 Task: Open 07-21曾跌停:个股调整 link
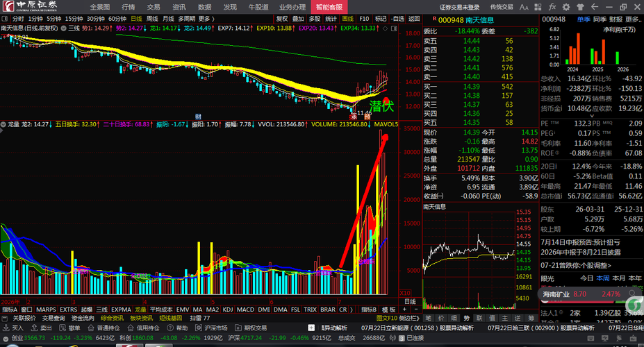click(x=576, y=265)
